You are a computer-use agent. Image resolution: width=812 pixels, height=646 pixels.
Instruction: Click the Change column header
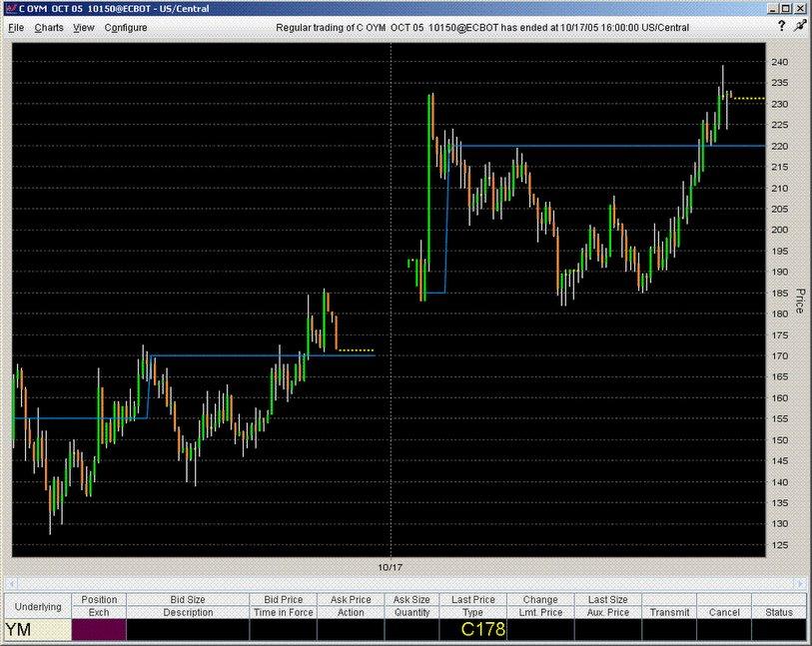tap(540, 599)
